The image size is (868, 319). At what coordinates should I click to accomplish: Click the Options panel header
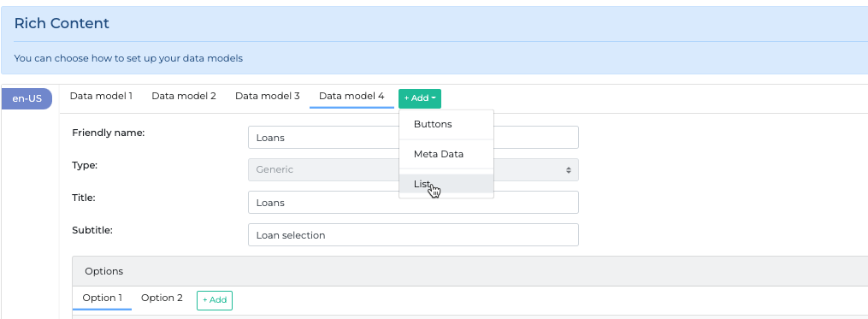coord(470,271)
